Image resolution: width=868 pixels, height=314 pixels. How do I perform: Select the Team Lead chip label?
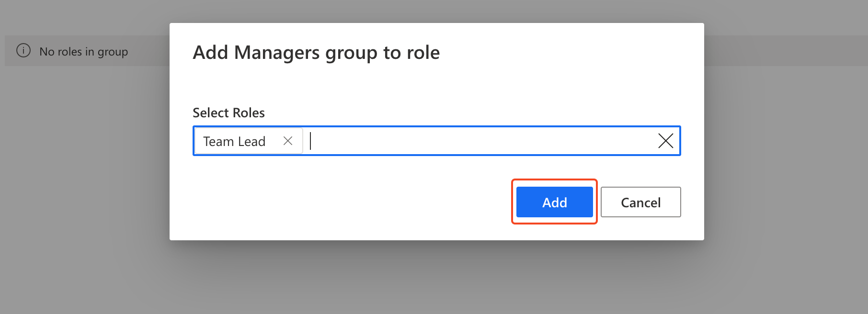(x=234, y=141)
